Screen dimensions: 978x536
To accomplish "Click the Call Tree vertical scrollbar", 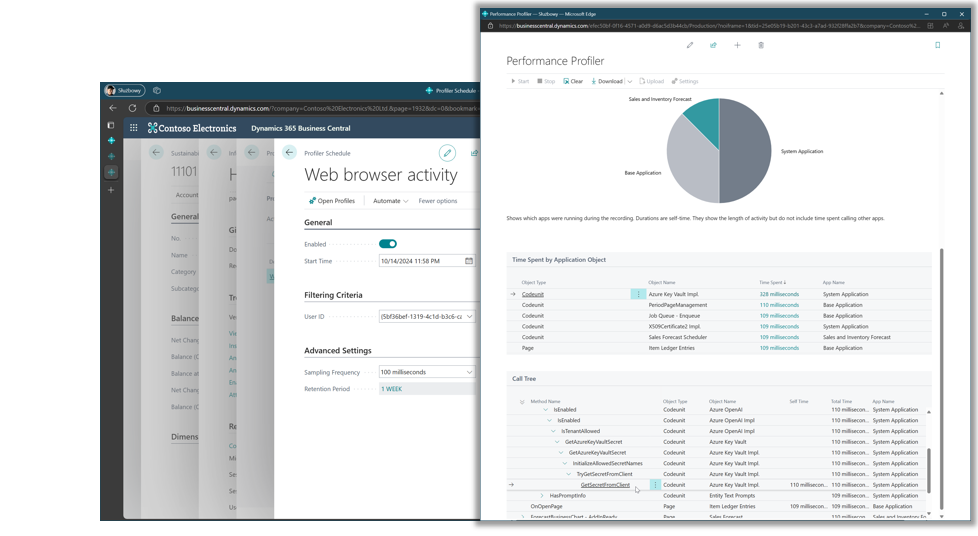I will 929,470.
